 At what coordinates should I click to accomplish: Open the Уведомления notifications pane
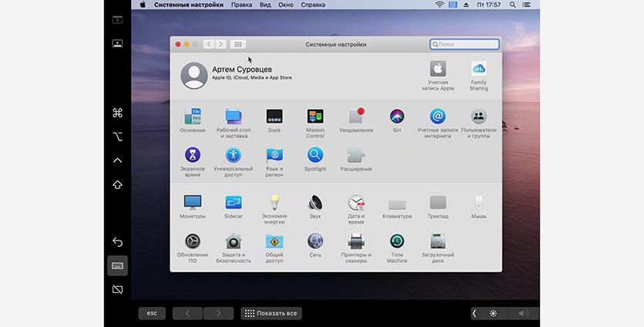pos(356,117)
